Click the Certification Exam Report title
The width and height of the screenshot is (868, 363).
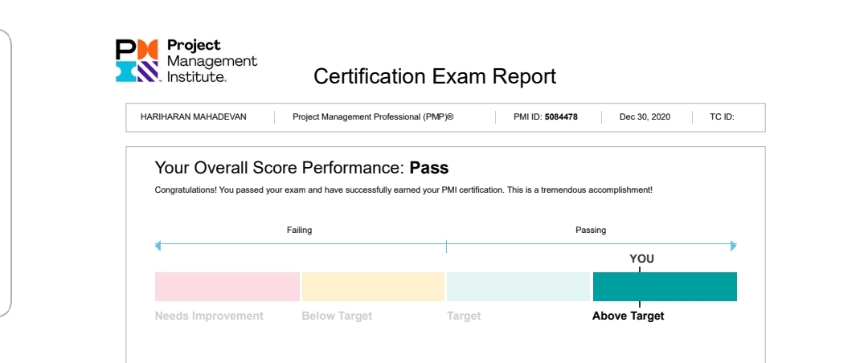point(435,76)
